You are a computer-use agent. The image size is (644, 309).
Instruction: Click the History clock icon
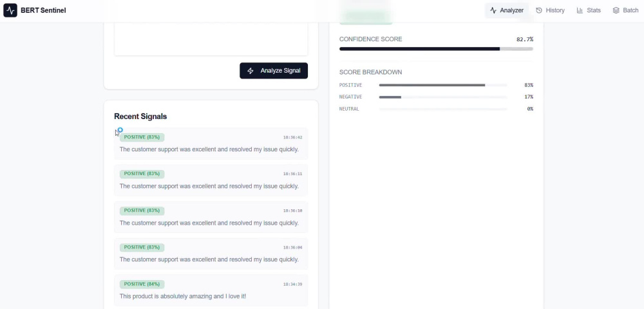[539, 10]
